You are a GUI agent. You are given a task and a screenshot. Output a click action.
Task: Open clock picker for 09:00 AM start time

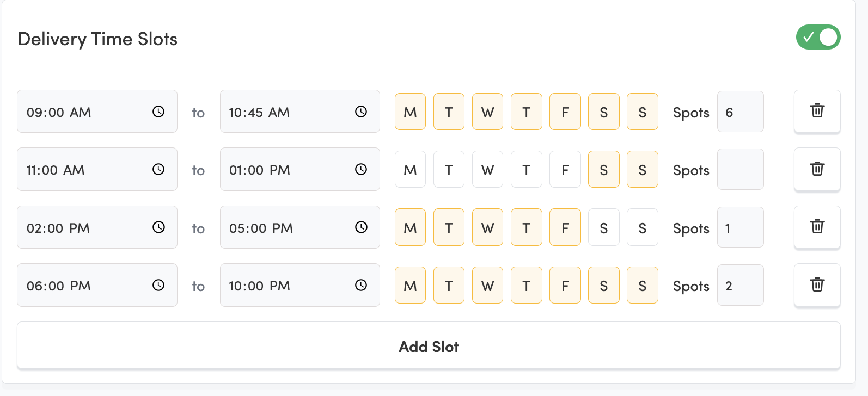click(158, 112)
